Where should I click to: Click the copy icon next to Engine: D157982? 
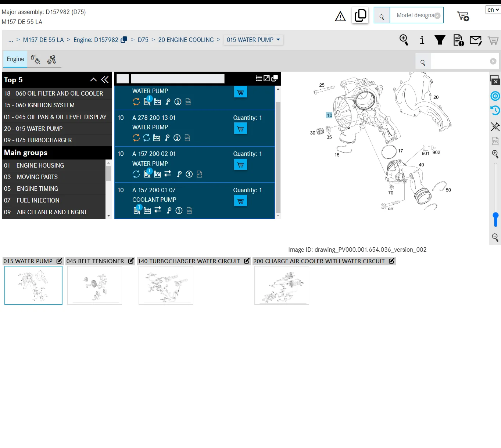[124, 39]
